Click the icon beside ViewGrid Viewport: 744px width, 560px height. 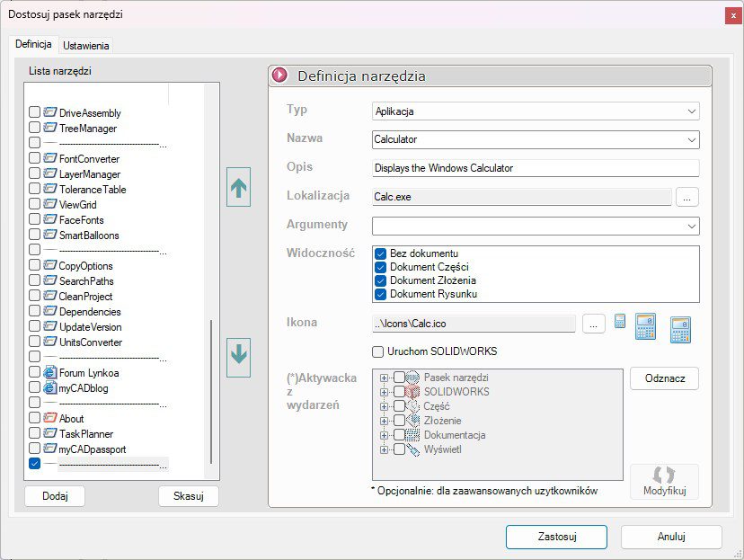click(x=49, y=203)
